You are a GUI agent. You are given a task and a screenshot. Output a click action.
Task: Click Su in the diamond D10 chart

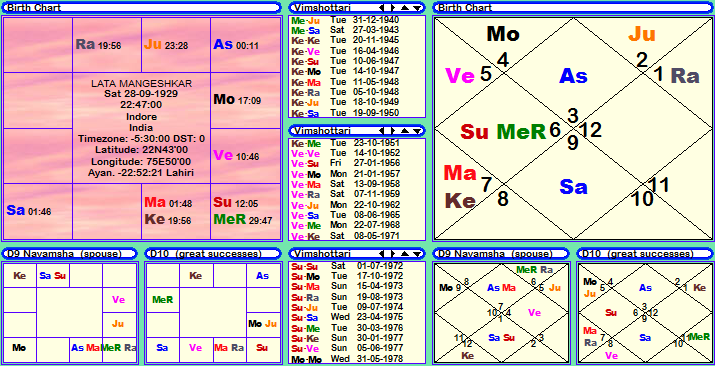[x=611, y=313]
